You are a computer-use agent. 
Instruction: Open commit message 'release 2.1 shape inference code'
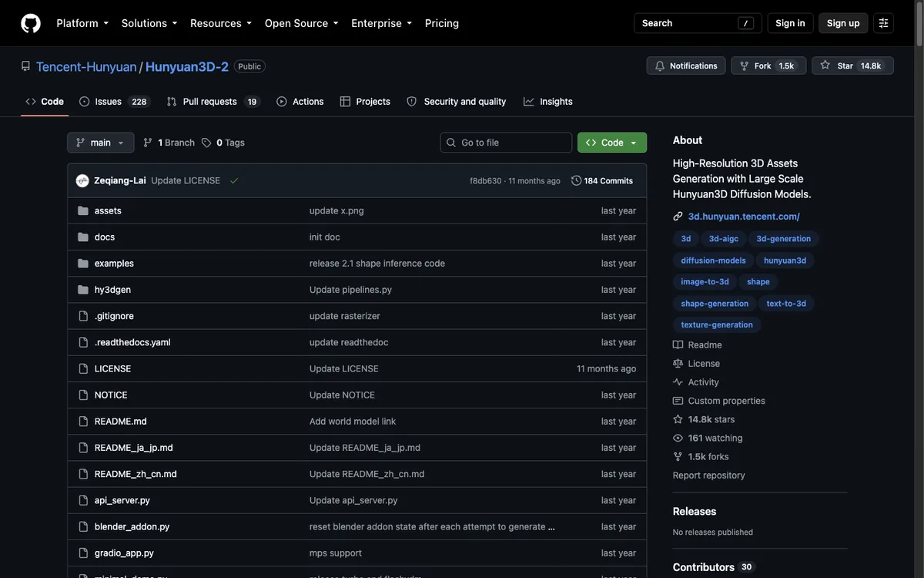[377, 264]
